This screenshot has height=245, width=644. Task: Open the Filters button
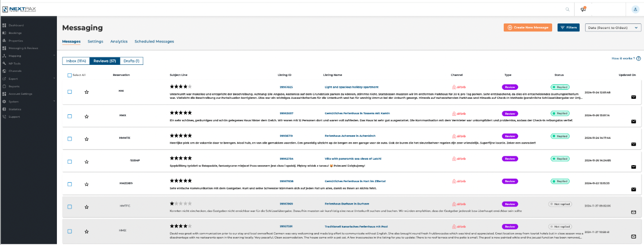(x=569, y=27)
